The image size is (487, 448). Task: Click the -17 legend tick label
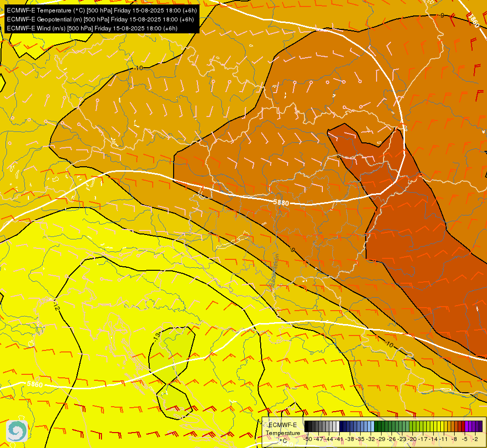click(423, 439)
